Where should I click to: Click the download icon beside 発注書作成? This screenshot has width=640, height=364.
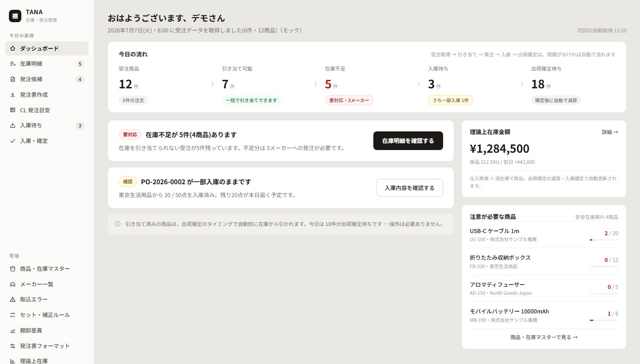pos(12,95)
